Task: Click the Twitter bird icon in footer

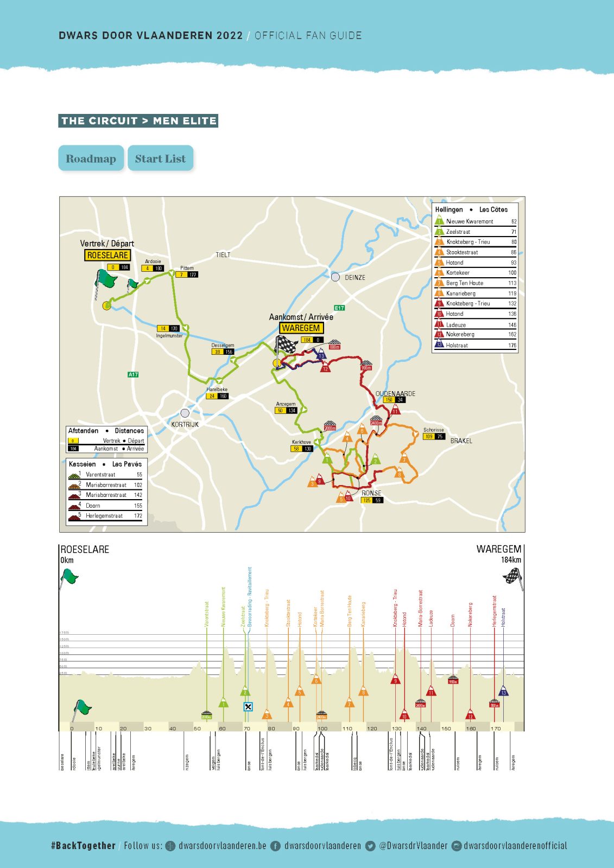Action: 370,846
